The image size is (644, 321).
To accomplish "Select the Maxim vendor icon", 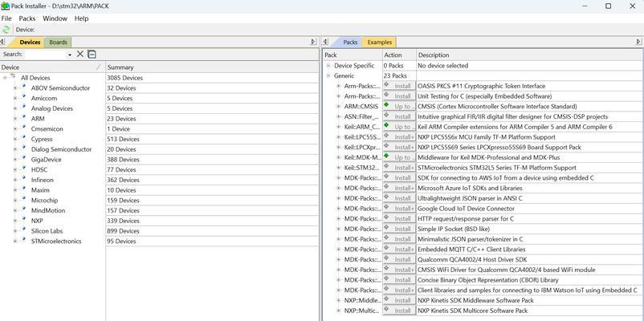I will (x=23, y=189).
